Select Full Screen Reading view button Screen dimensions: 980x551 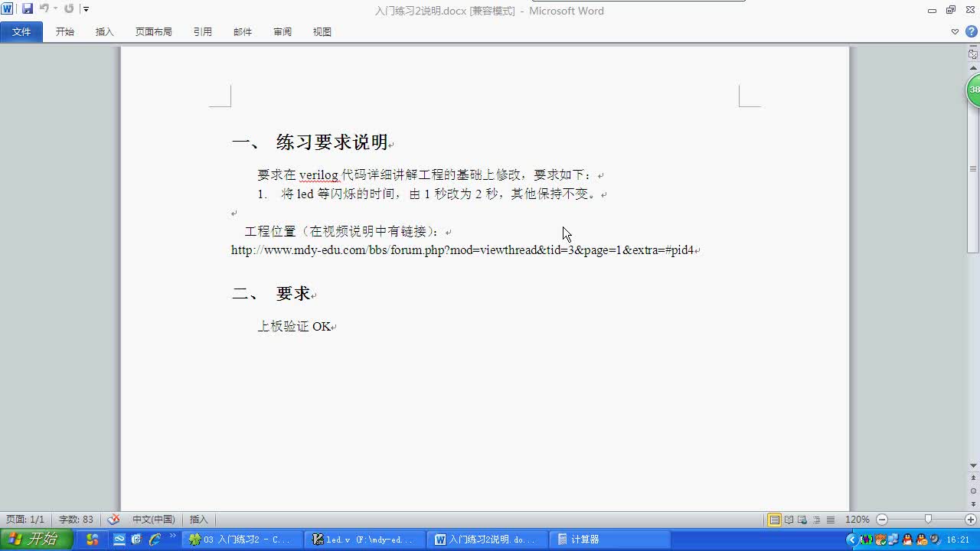[789, 520]
